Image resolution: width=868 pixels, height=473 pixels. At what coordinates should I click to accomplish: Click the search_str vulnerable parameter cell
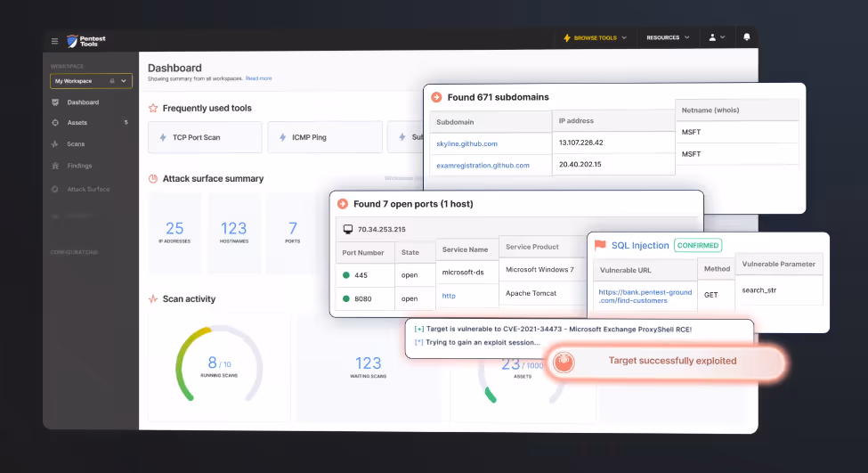779,290
